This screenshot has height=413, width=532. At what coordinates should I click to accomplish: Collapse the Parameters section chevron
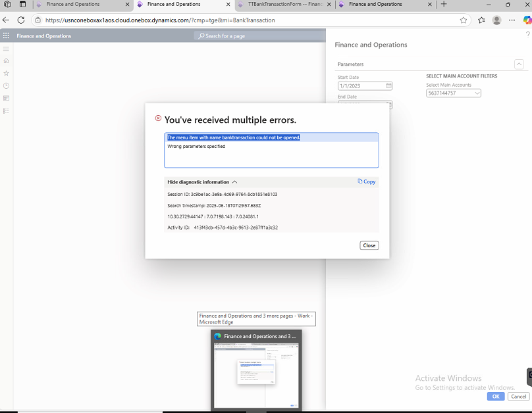pos(519,64)
